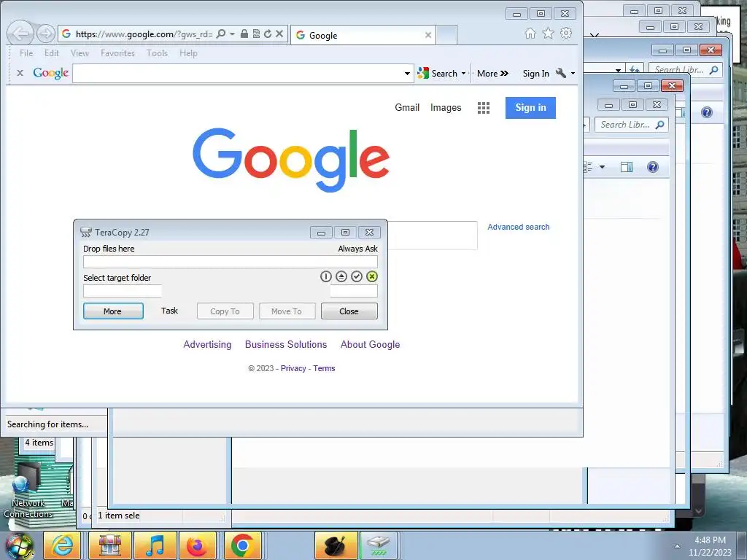
Task: Open the Help menu
Action: [188, 52]
